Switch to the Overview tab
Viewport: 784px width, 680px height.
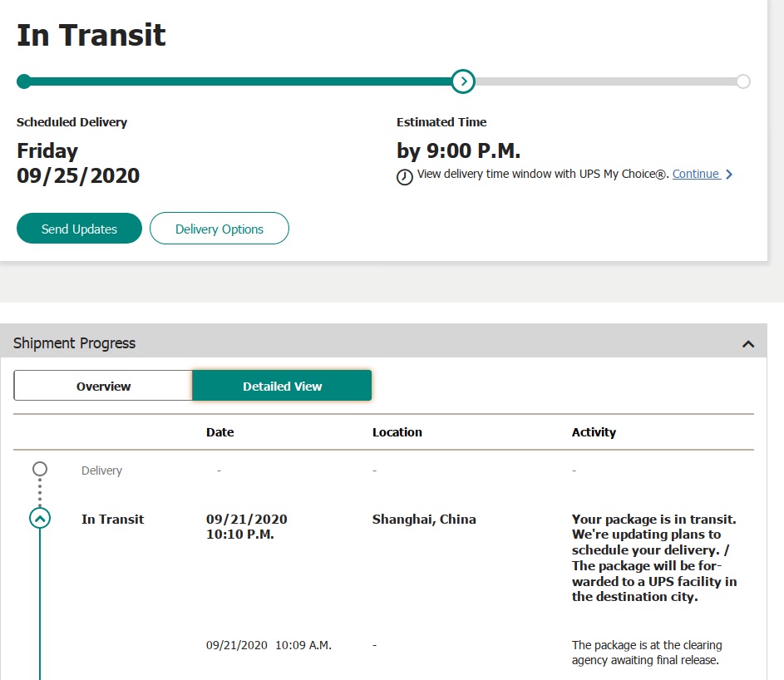pos(103,386)
